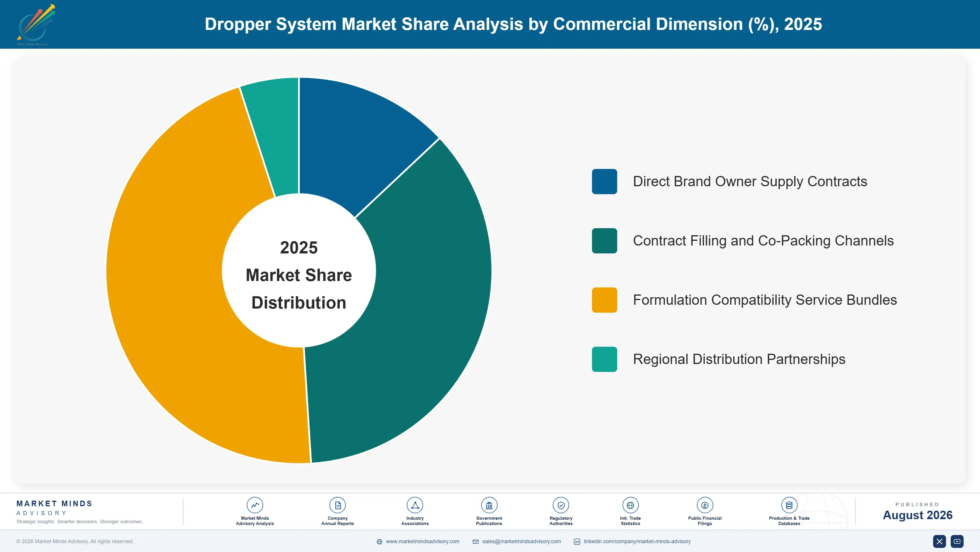980x552 pixels.
Task: Click the 'MARKET MINDS' footer brand name
Action: (55, 503)
